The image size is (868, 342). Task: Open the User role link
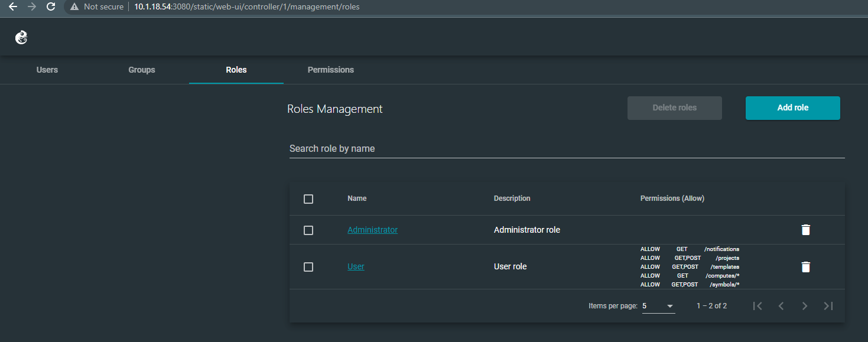tap(356, 266)
